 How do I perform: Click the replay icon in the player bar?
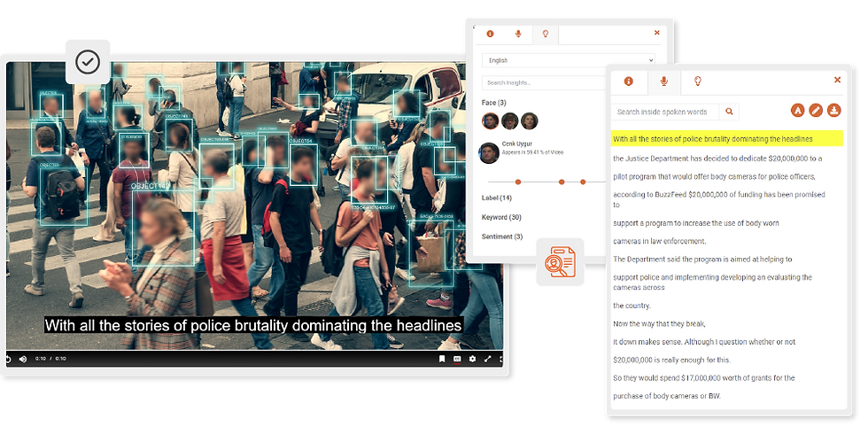pyautogui.click(x=8, y=359)
